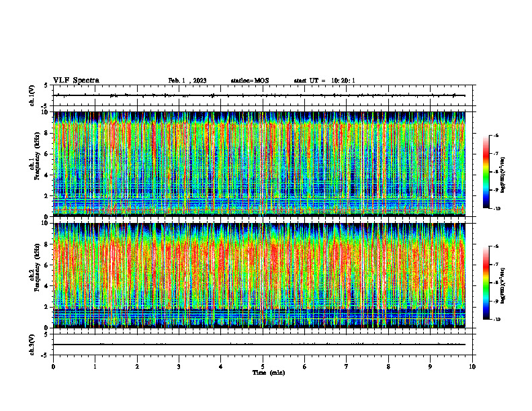
Task: Click the color scale bar beside ch.1
Action: coord(486,172)
